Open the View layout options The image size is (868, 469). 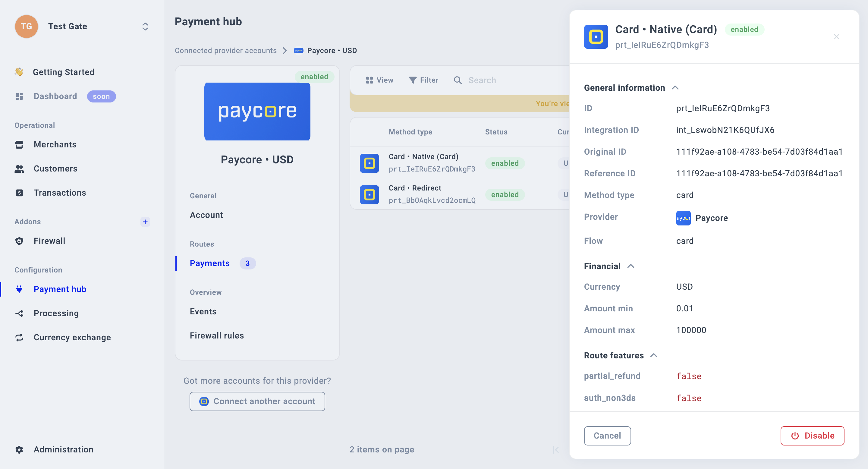coord(379,80)
